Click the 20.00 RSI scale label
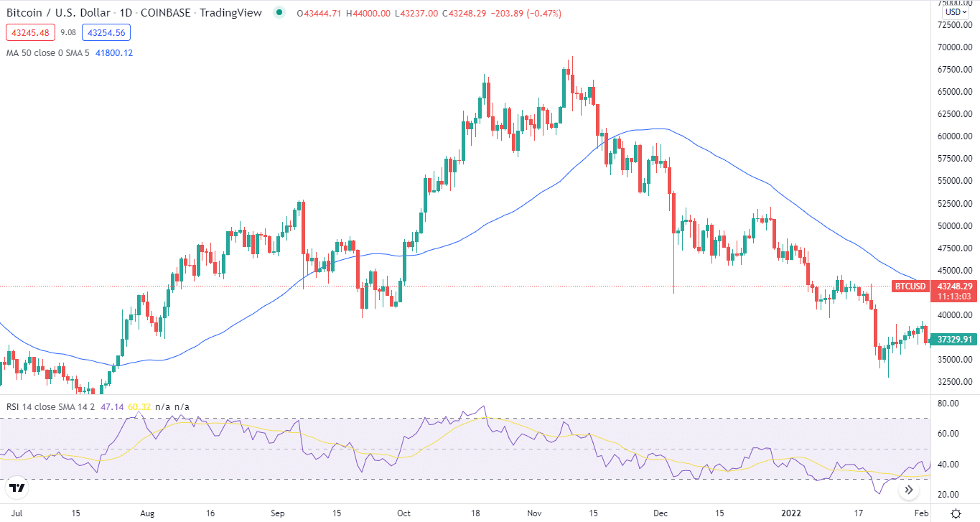 948,494
